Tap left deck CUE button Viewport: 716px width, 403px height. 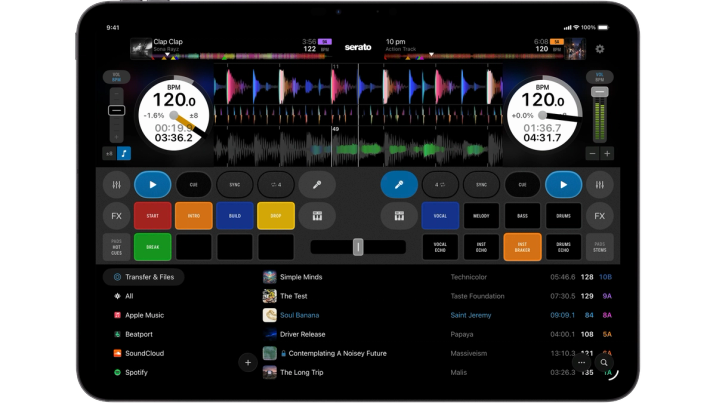(x=194, y=184)
